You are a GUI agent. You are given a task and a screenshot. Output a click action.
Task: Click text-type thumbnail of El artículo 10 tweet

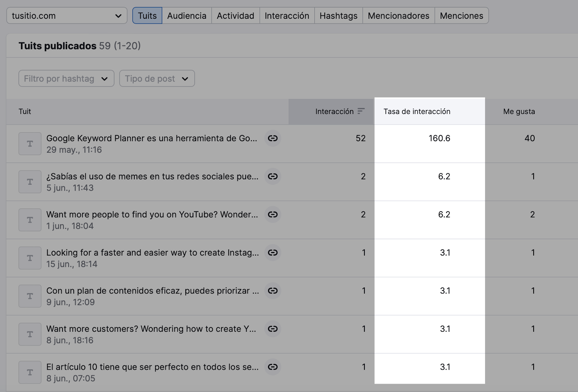(x=30, y=372)
